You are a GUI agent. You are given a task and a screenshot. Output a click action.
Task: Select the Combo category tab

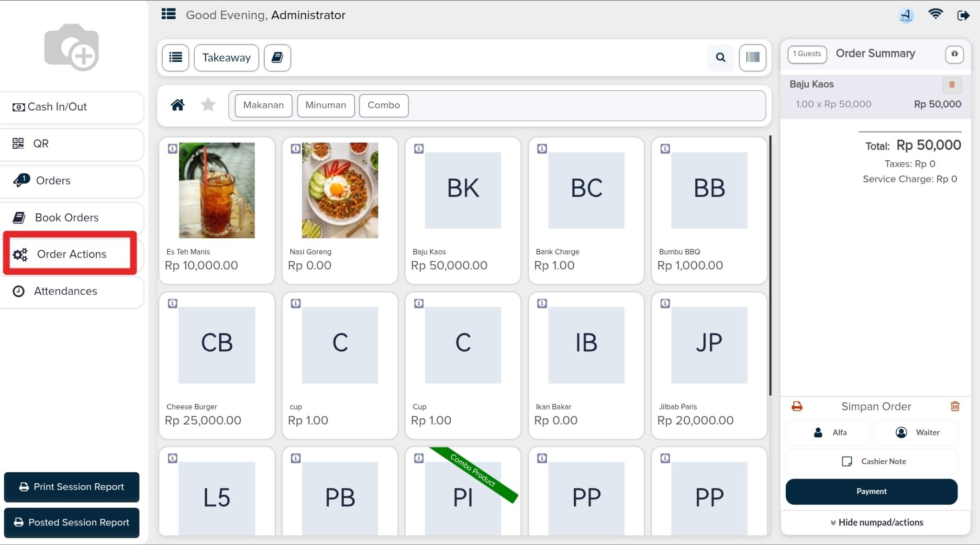click(x=384, y=105)
